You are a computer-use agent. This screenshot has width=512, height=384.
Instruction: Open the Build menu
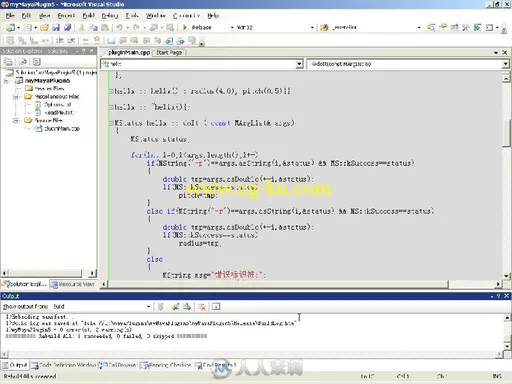click(88, 15)
